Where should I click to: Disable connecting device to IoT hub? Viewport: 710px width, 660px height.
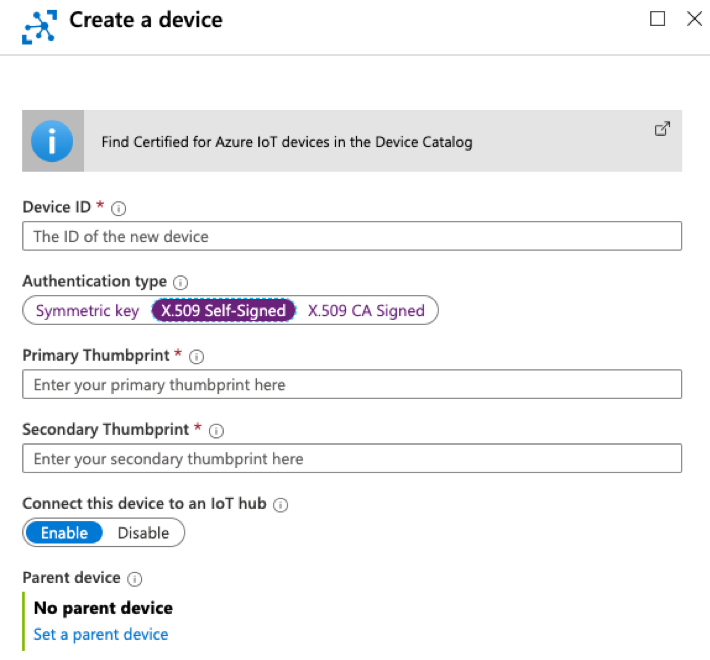(x=143, y=533)
